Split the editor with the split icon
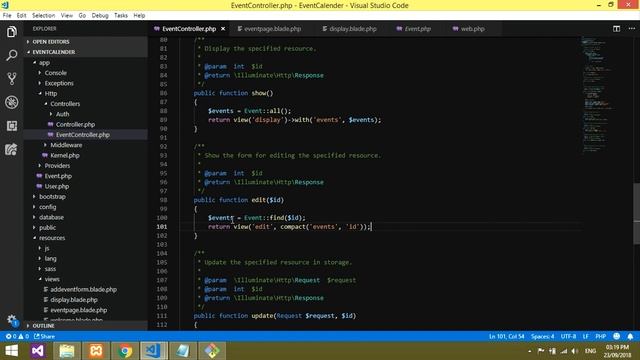 pyautogui.click(x=616, y=29)
